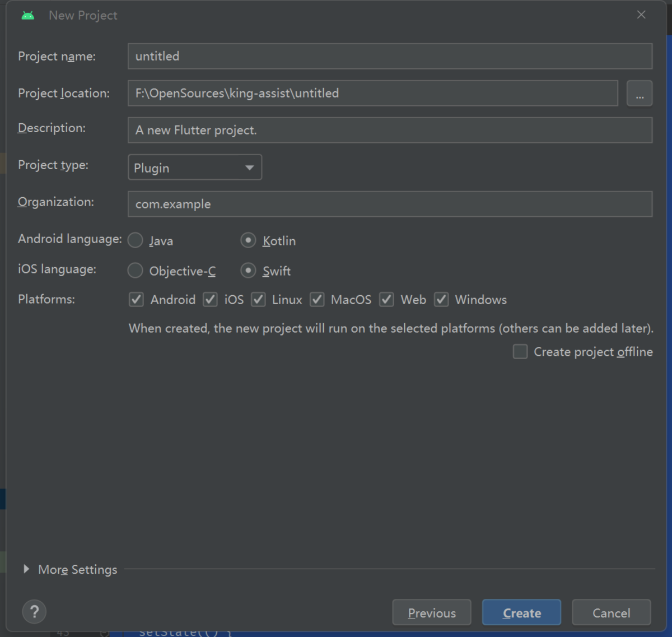Uncheck the Android platform checkbox
The height and width of the screenshot is (637, 672).
coord(136,300)
